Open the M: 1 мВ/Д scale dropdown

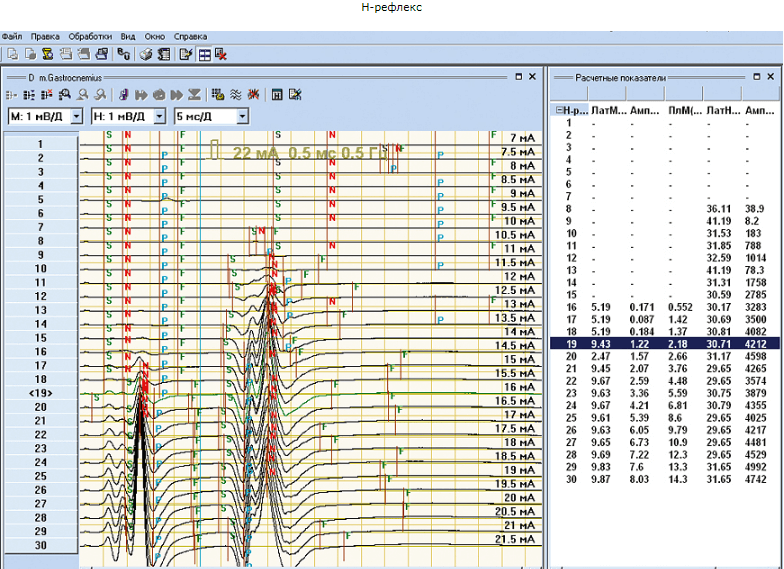tap(76, 116)
